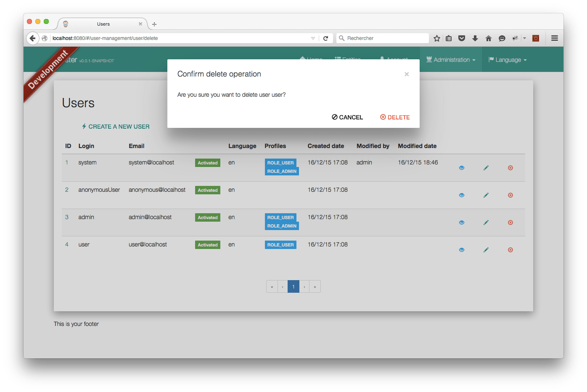Select page 1 in the pagination control
Image resolution: width=587 pixels, height=392 pixels.
pos(293,286)
